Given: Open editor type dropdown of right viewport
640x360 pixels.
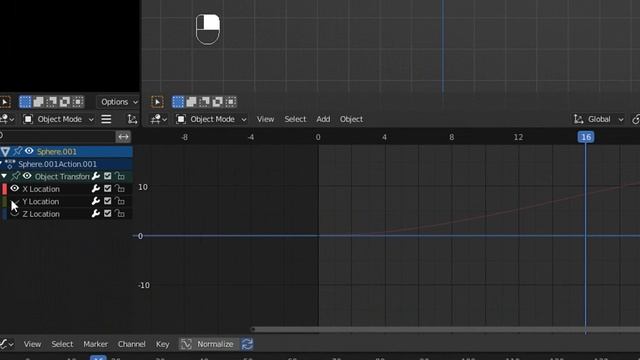Looking at the screenshot, I should pyautogui.click(x=158, y=119).
